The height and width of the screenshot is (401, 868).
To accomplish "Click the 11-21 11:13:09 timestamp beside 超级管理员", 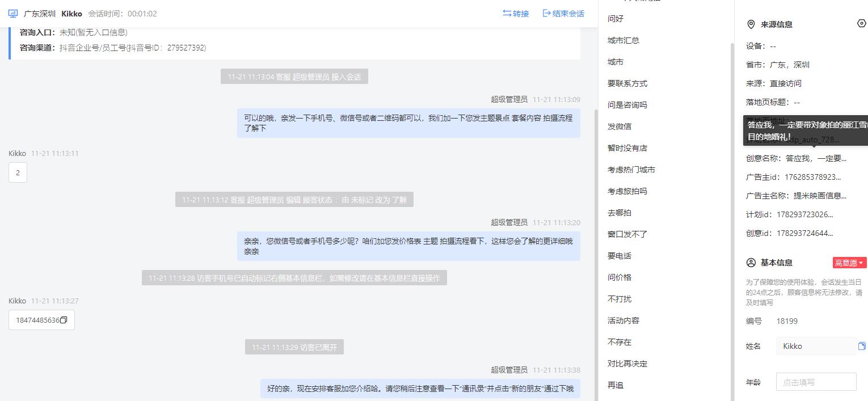I will tap(556, 99).
